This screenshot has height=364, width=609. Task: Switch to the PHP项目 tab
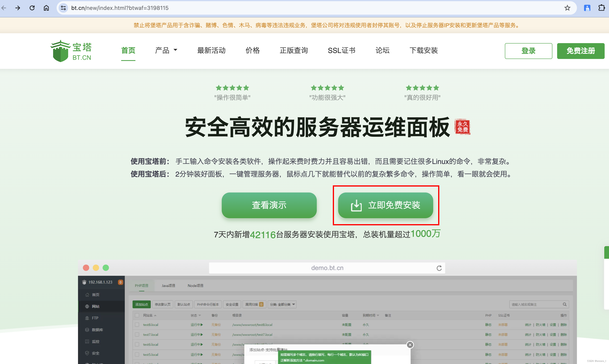tap(142, 285)
